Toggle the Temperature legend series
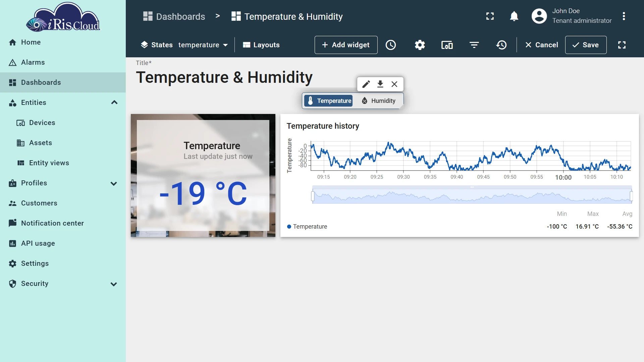 tap(307, 227)
